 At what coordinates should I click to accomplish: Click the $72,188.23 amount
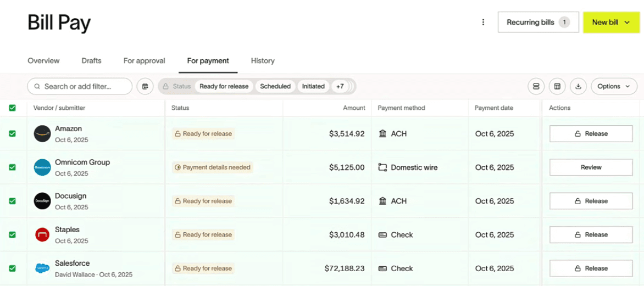pos(344,268)
